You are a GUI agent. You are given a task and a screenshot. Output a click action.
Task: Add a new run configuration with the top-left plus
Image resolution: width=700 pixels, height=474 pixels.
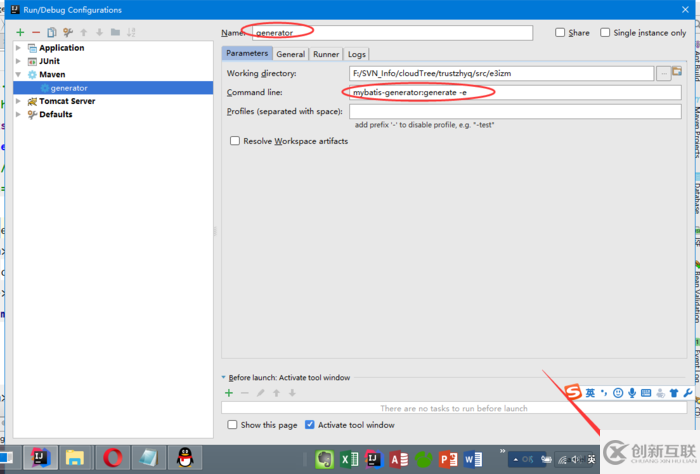click(x=20, y=32)
